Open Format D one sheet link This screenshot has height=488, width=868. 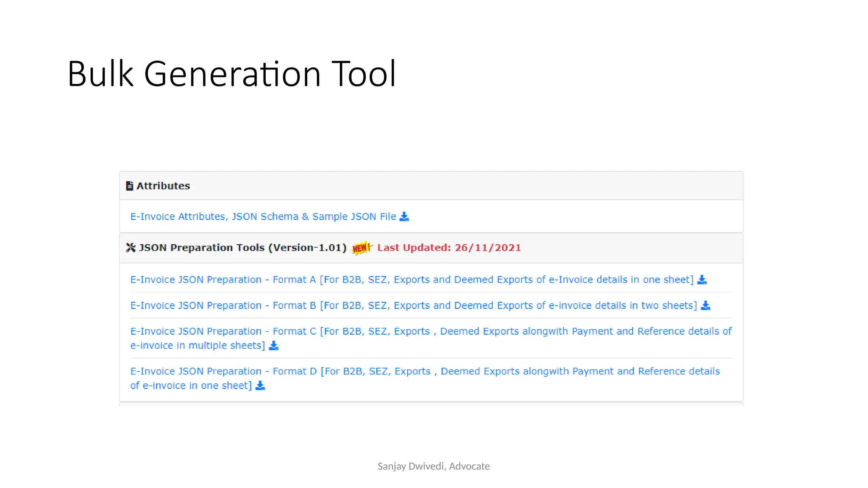[425, 378]
